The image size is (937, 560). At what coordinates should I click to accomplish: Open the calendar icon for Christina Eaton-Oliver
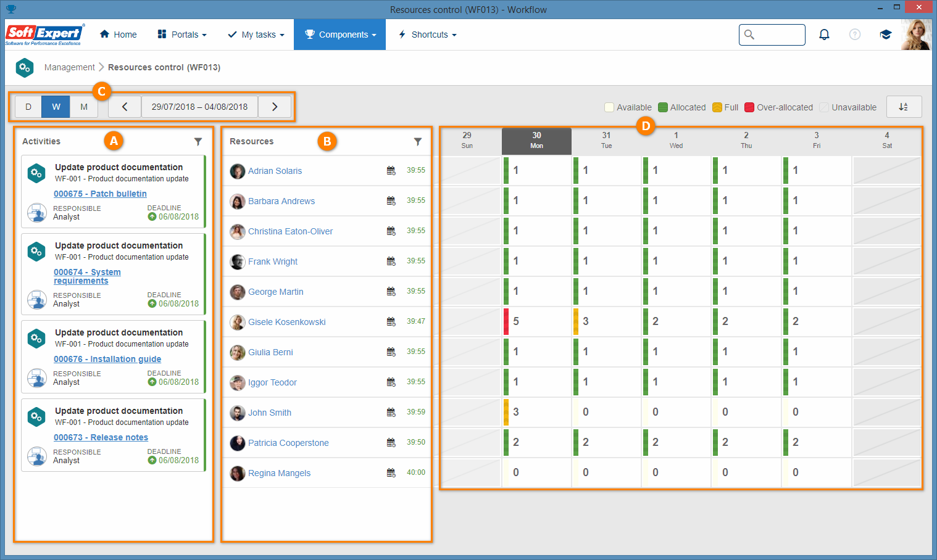click(391, 231)
